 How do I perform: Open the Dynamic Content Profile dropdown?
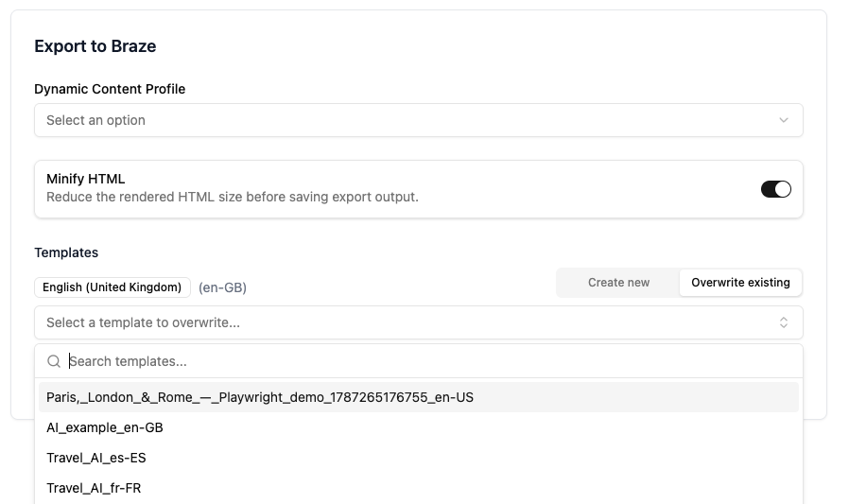click(419, 120)
